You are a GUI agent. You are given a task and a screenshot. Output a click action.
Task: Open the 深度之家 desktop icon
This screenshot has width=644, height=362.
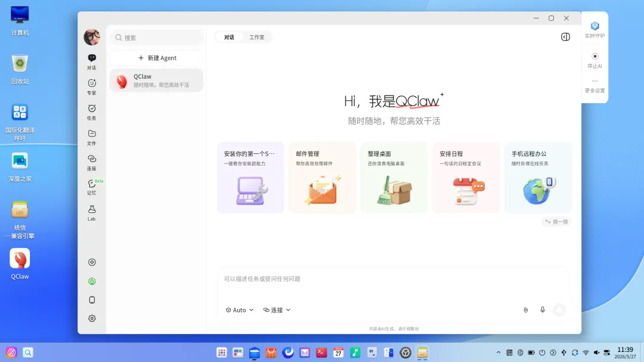(x=20, y=167)
